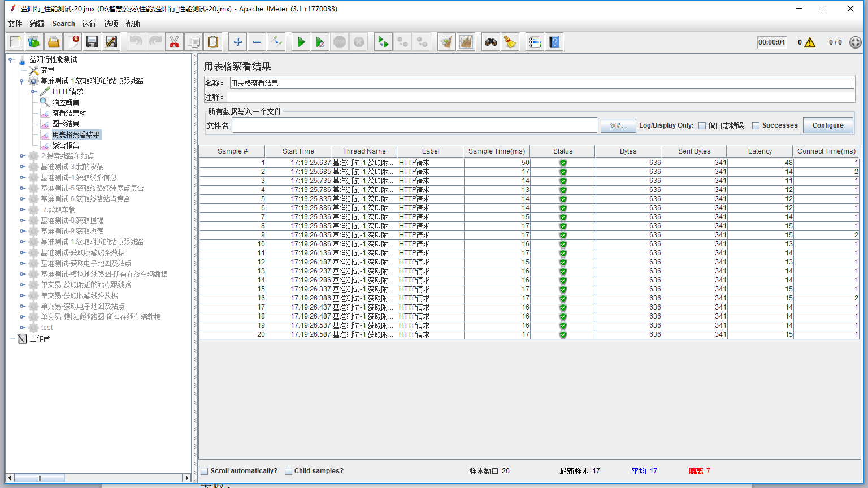
Task: Close the test plan using toolbar icon
Action: coord(73,42)
